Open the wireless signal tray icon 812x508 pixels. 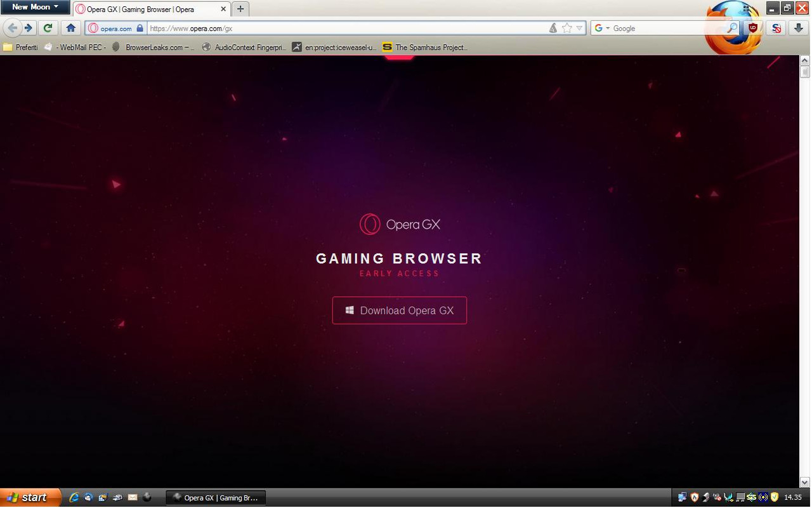[x=763, y=497]
